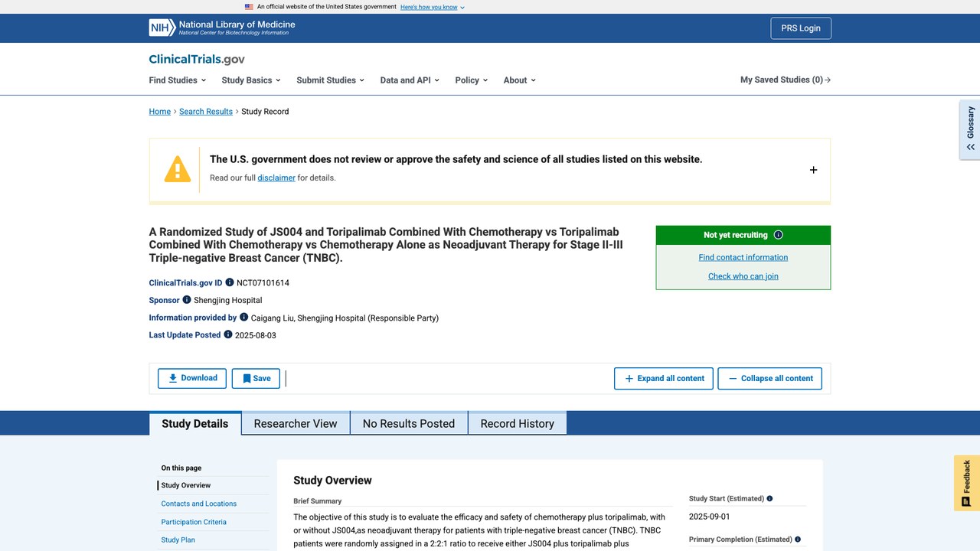Click info icon next to Last Update Posted
Image resolution: width=980 pixels, height=551 pixels.
coord(228,334)
